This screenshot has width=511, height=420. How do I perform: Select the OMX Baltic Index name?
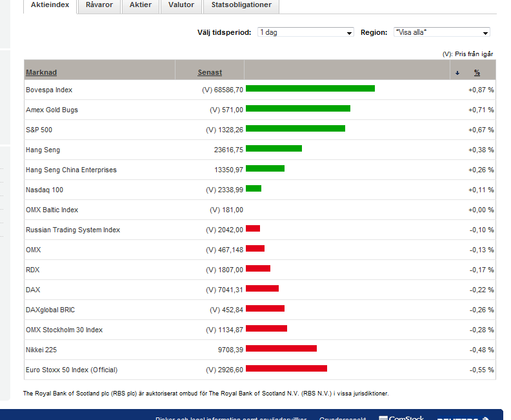(52, 210)
